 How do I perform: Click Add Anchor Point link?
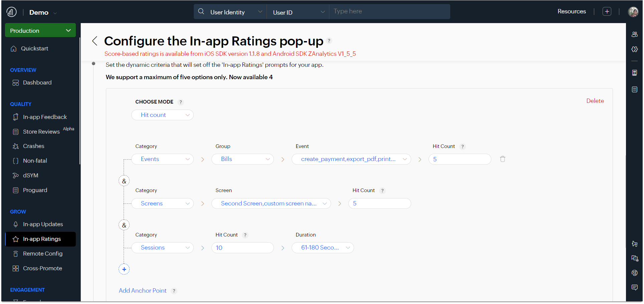(143, 291)
